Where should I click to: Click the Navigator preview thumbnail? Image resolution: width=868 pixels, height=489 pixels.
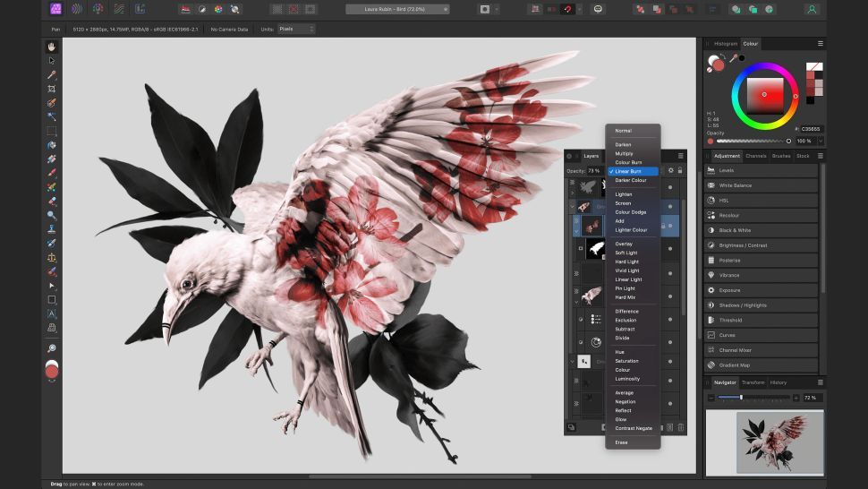(x=765, y=442)
